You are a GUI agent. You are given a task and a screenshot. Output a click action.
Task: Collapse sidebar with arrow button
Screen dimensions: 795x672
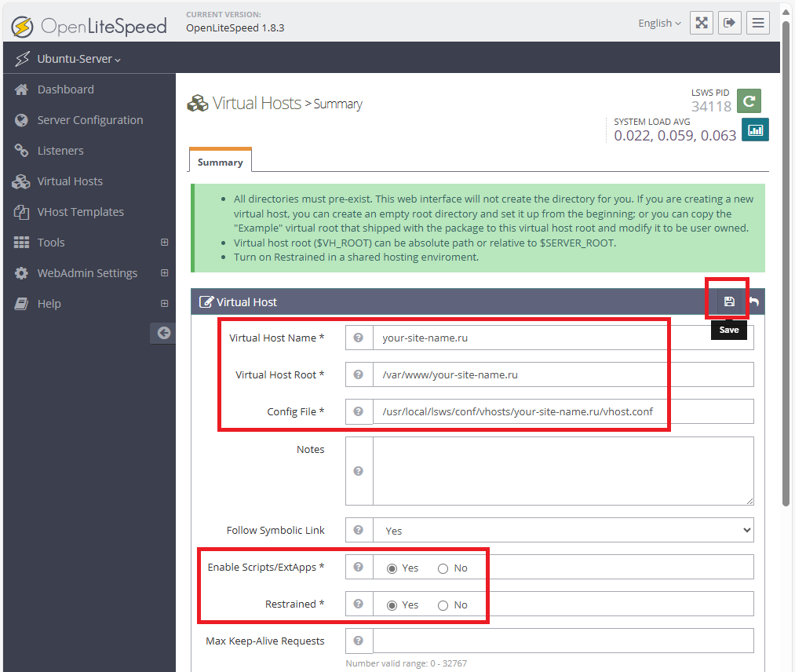(163, 333)
